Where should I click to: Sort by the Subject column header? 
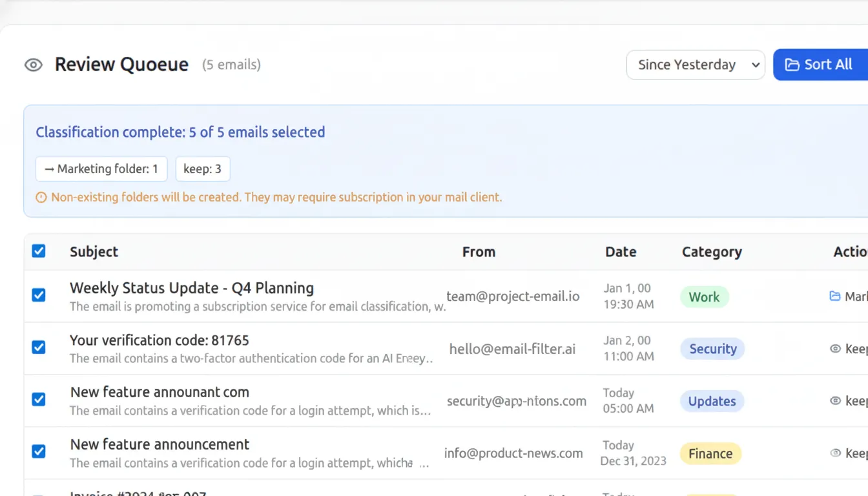tap(94, 252)
